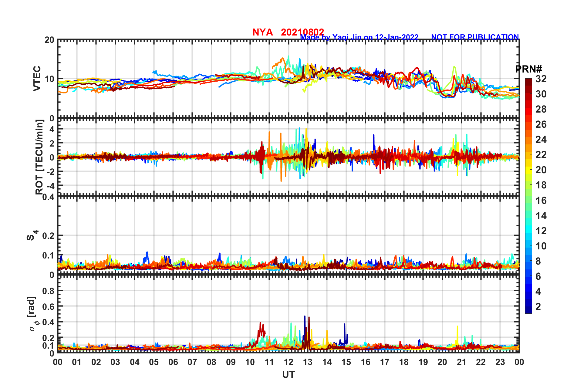Click the 0.6 tick on sigma phi axis
The width and height of the screenshot is (577, 392).
49,306
